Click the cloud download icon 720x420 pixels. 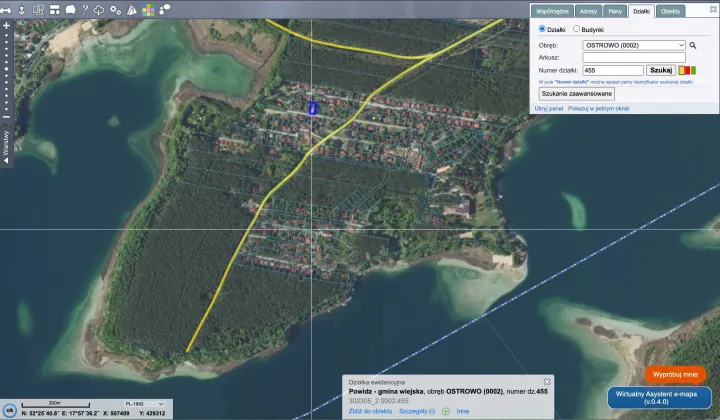pos(99,10)
